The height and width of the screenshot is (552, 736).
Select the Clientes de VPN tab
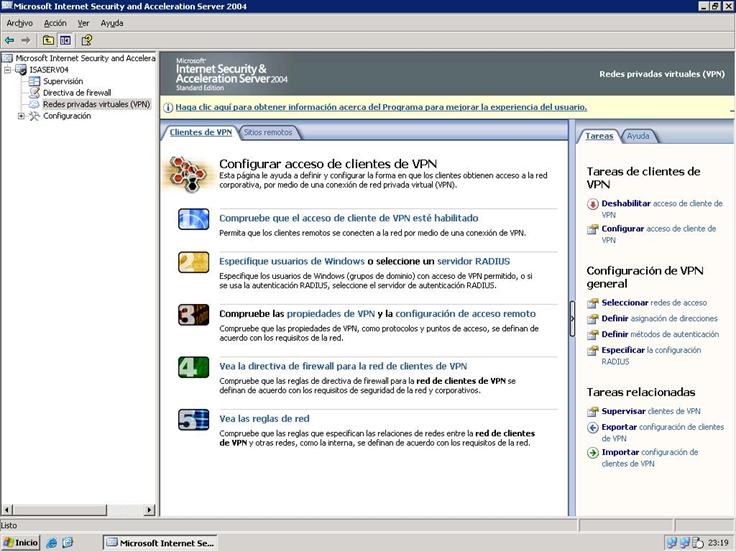pyautogui.click(x=201, y=132)
